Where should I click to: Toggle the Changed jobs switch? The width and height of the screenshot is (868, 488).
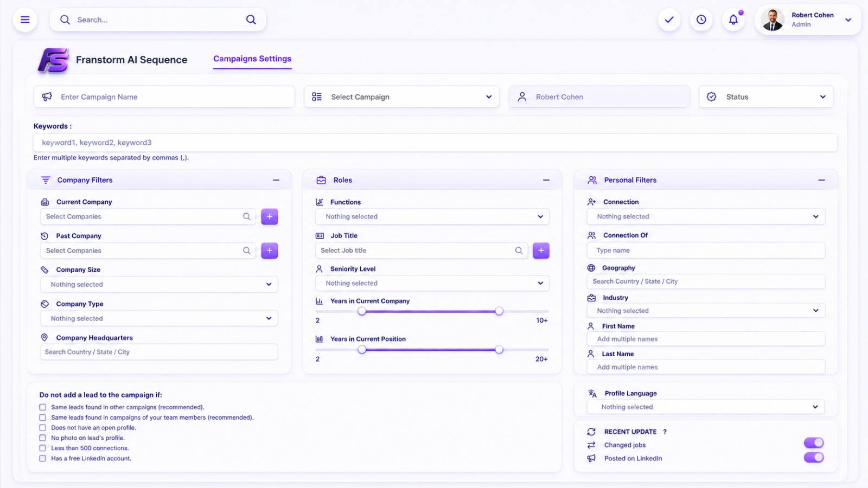(814, 443)
